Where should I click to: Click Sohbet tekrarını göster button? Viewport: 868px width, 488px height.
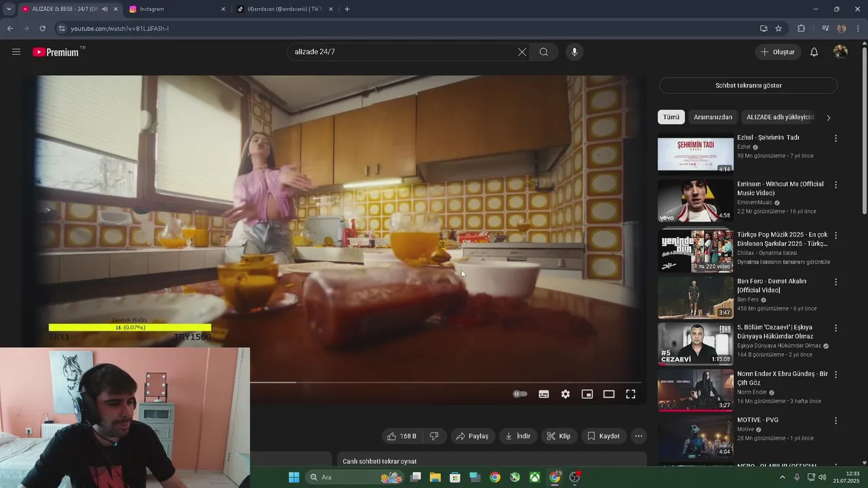(749, 85)
